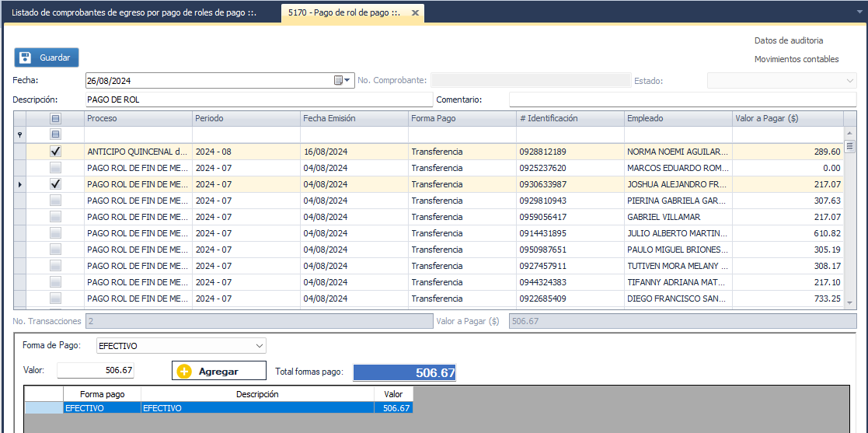
Task: Click the row indicator arrow beside JOSHUA ALEJANDRO
Action: [19, 184]
